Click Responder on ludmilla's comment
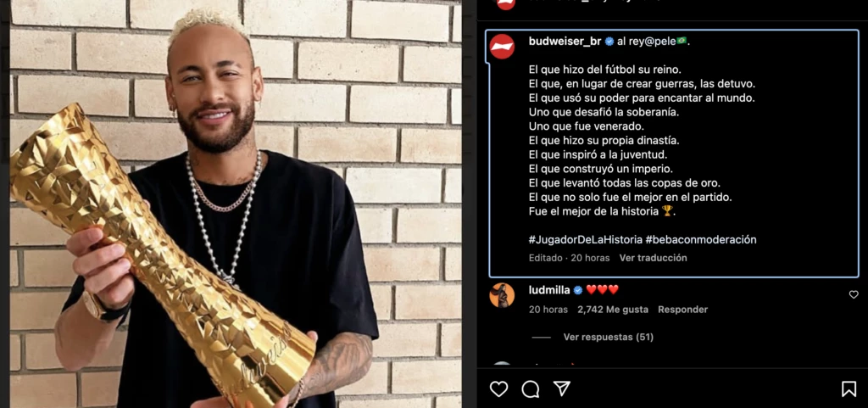Viewport: 868px width, 408px height. (x=682, y=310)
